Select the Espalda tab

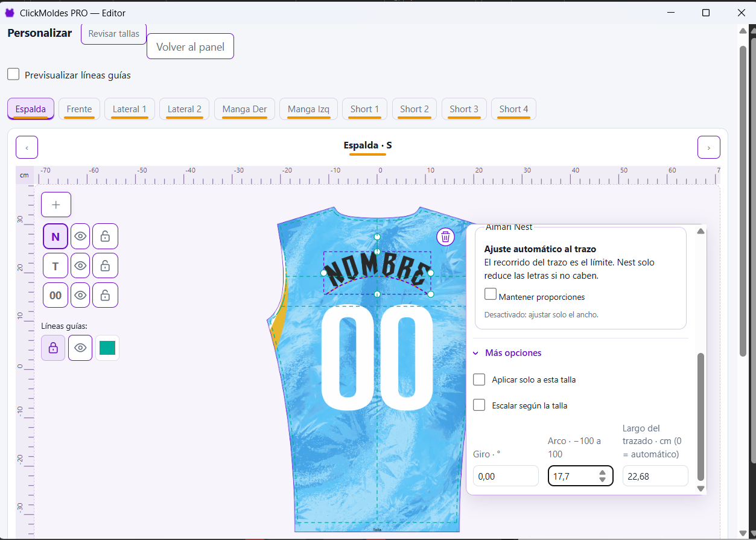coord(31,109)
